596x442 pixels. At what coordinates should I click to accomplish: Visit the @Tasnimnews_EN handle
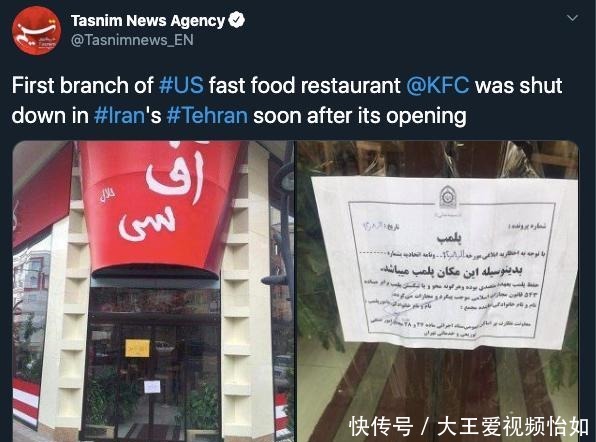(132, 40)
